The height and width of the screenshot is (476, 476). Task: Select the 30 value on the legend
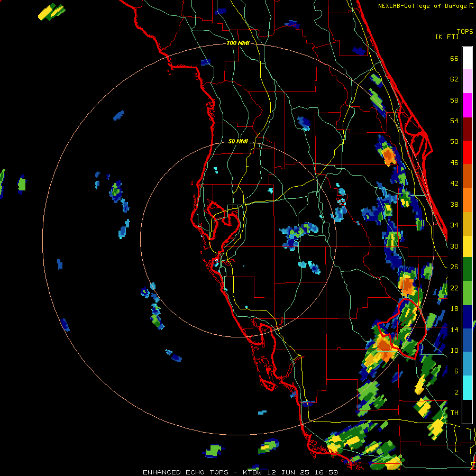tap(454, 246)
